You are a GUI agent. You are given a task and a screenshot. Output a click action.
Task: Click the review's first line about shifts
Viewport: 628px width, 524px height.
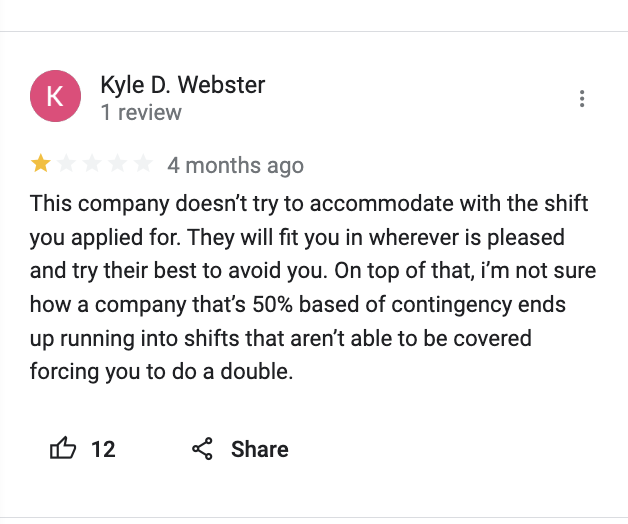[x=309, y=204]
